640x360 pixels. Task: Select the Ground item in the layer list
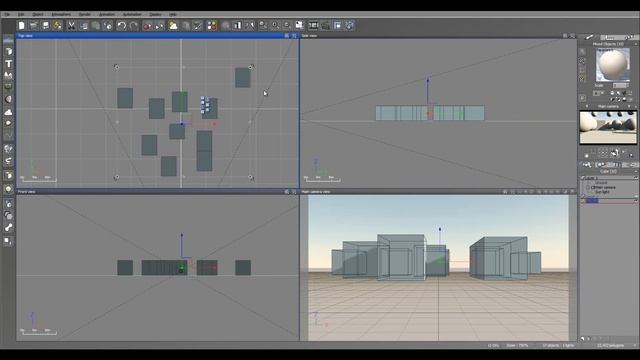[601, 183]
